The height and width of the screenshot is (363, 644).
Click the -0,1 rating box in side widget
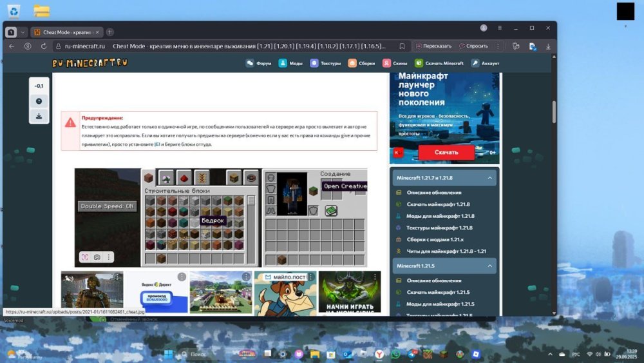[x=39, y=86]
